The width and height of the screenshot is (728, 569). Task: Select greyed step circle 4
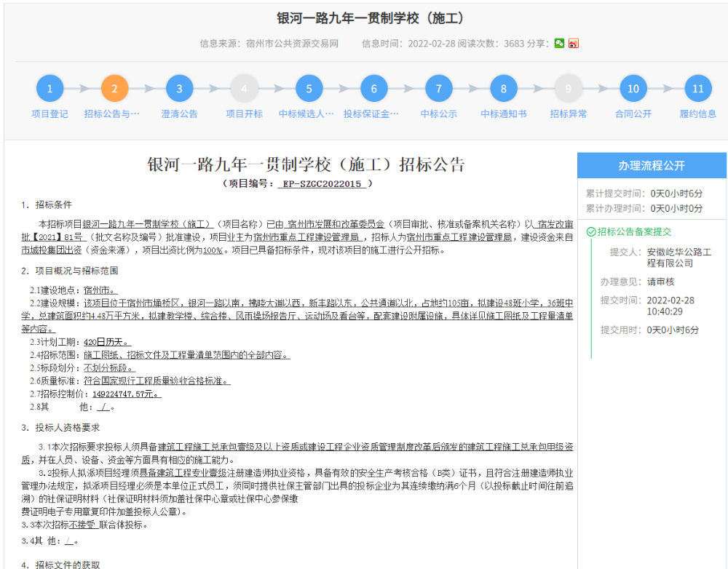[x=244, y=88]
